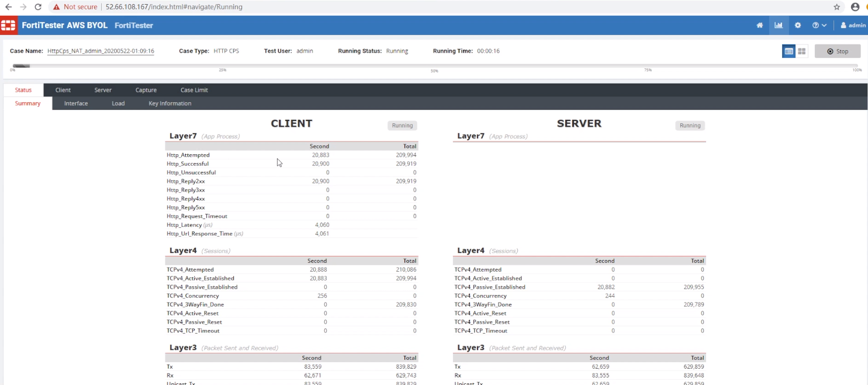Open the admin user account icon
868x385 pixels.
[842, 25]
